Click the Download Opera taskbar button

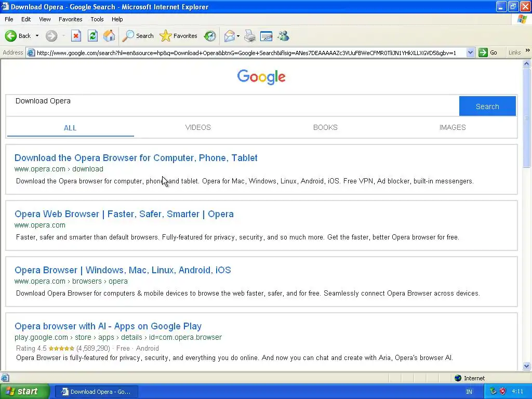(x=96, y=392)
